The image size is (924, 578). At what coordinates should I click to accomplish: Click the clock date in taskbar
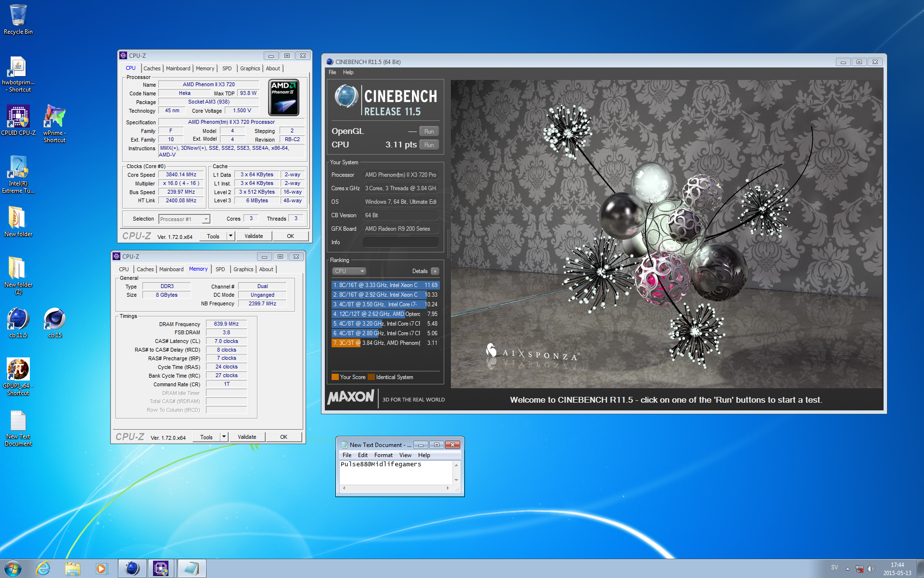point(897,569)
